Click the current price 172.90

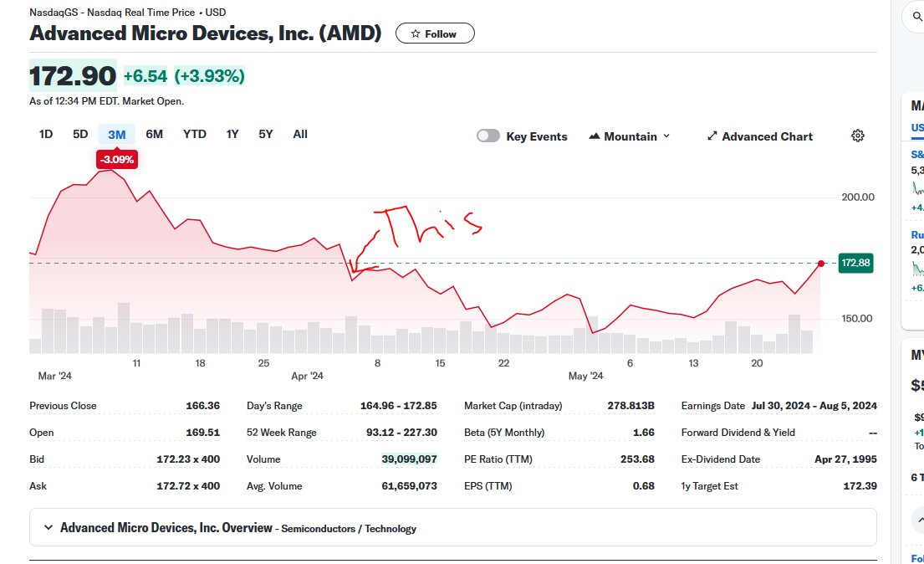tap(73, 75)
